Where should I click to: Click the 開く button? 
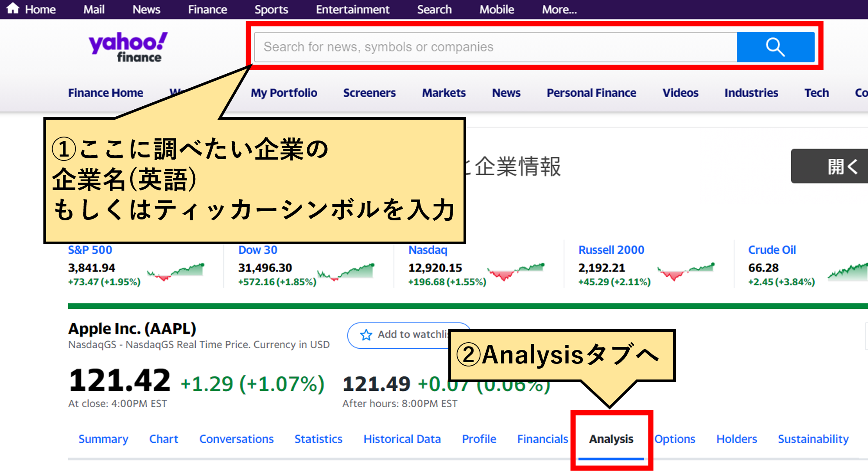[830, 166]
